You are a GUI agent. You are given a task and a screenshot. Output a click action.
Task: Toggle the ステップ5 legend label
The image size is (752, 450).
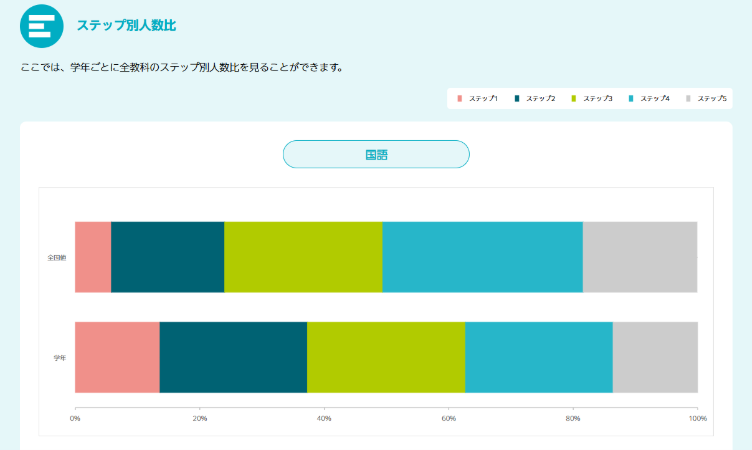(x=712, y=98)
